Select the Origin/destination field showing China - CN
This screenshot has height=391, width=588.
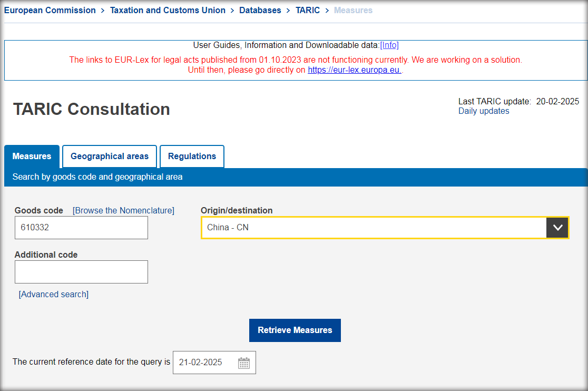point(385,228)
